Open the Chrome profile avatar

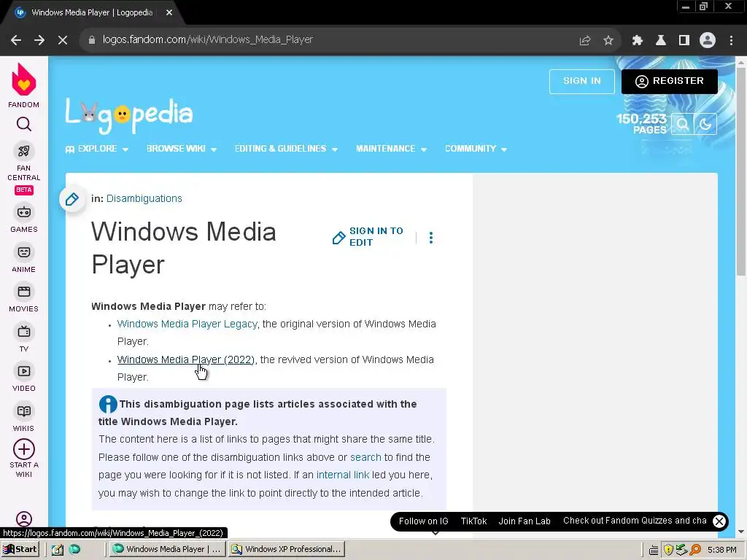coord(708,41)
